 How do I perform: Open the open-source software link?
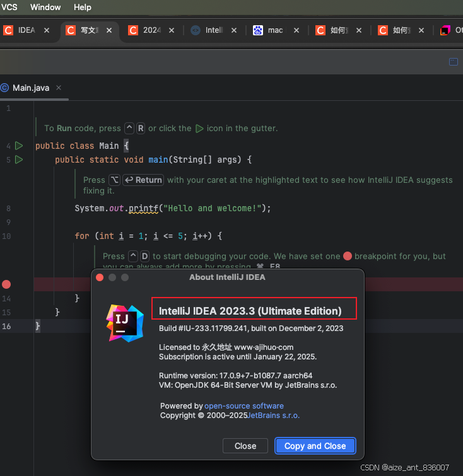244,406
